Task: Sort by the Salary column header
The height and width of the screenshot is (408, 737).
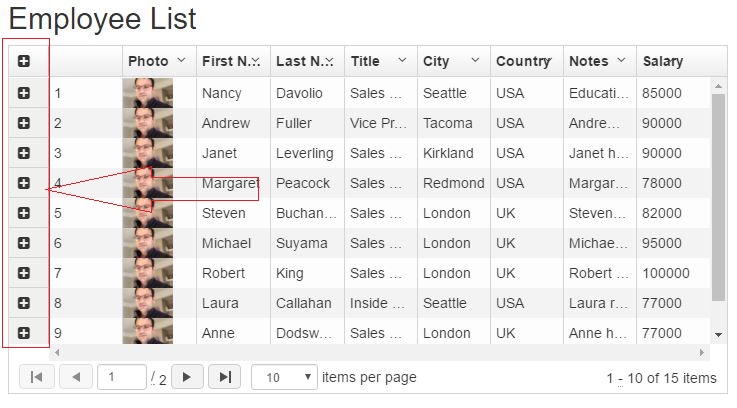Action: click(663, 61)
